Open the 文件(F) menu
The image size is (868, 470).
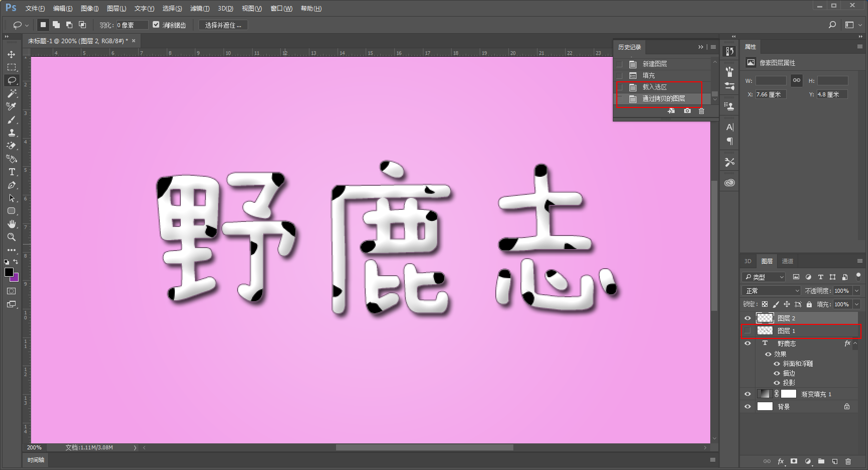point(35,9)
